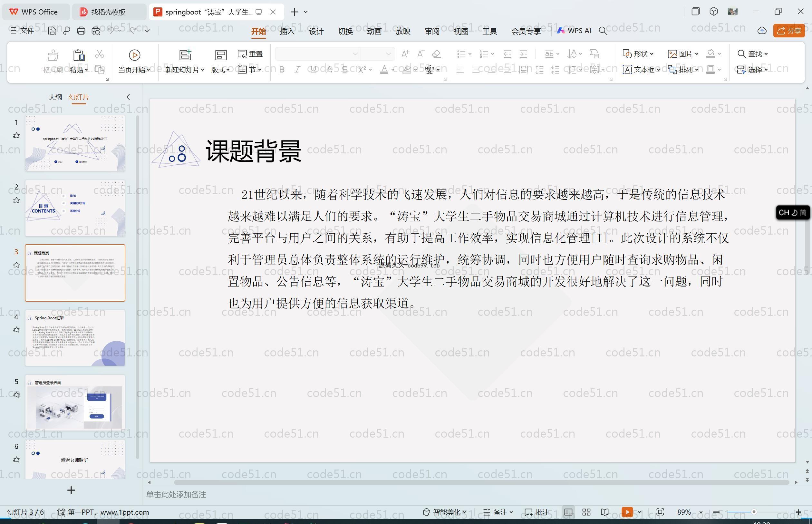Click the WPS AI button
This screenshot has height=524, width=812.
[x=574, y=31]
